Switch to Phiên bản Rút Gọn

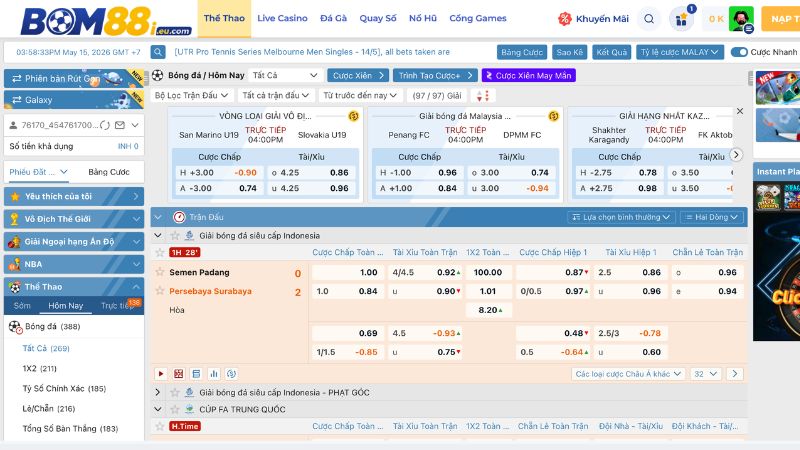tap(74, 79)
